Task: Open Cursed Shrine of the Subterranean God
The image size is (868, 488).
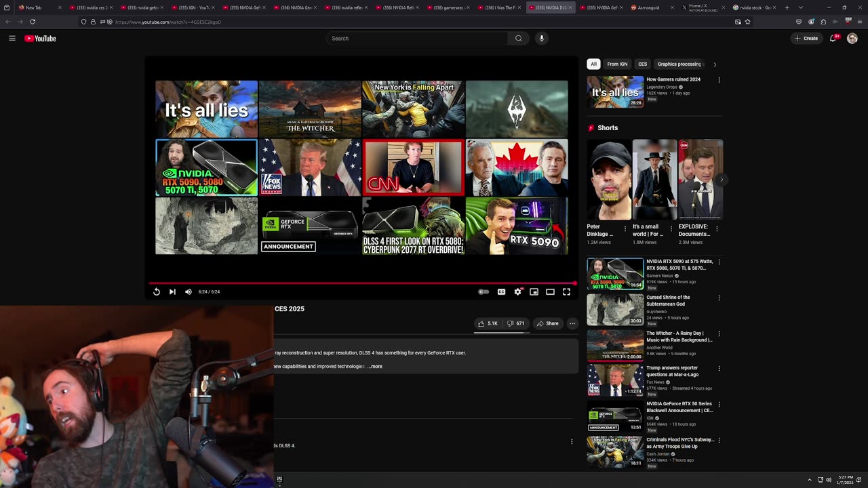Action: [615, 309]
